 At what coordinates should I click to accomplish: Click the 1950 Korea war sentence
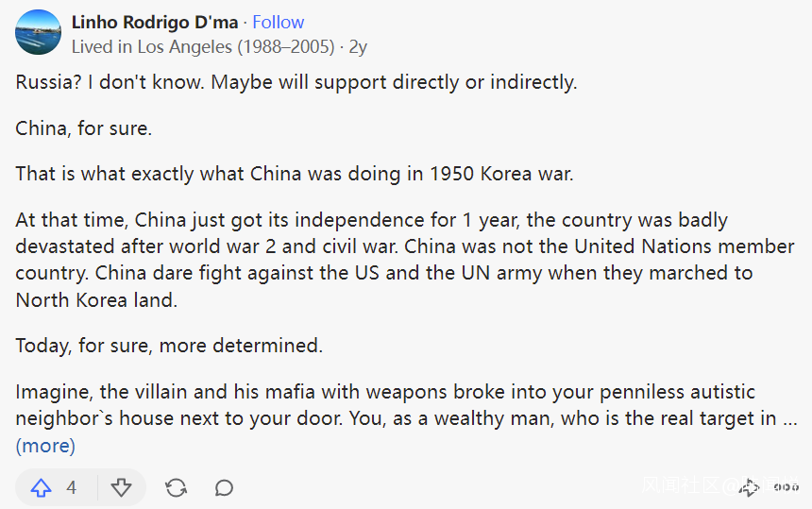point(295,175)
